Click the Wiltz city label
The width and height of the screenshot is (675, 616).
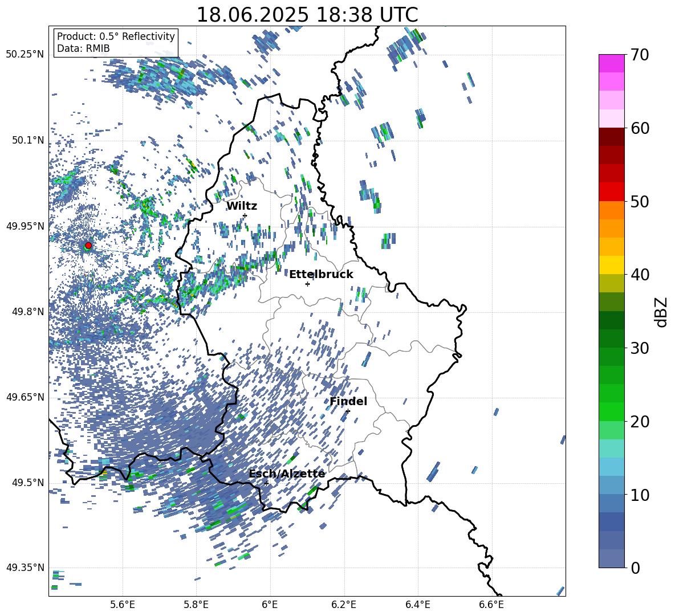point(242,206)
